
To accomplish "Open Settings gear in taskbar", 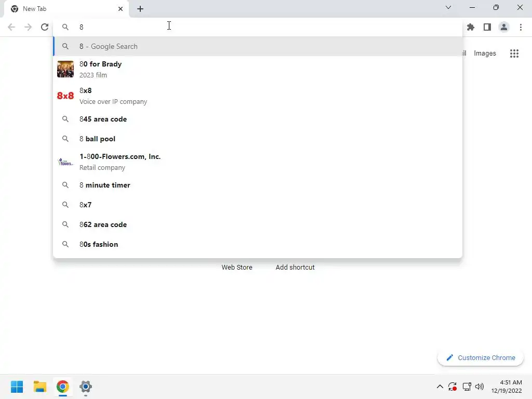I will [86, 387].
